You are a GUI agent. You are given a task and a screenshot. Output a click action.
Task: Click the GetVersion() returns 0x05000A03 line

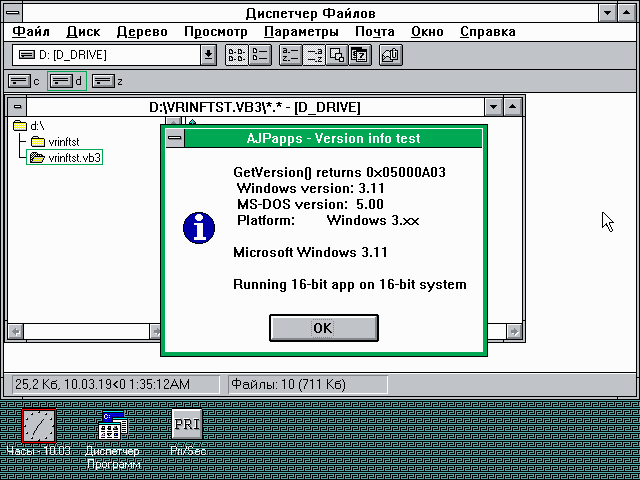point(339,172)
